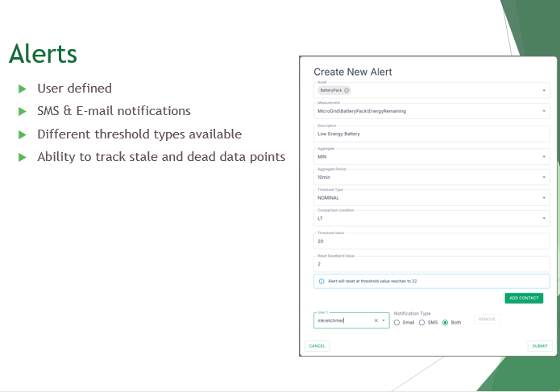Expand the Measurement dropdown
560x392 pixels.
tap(544, 111)
